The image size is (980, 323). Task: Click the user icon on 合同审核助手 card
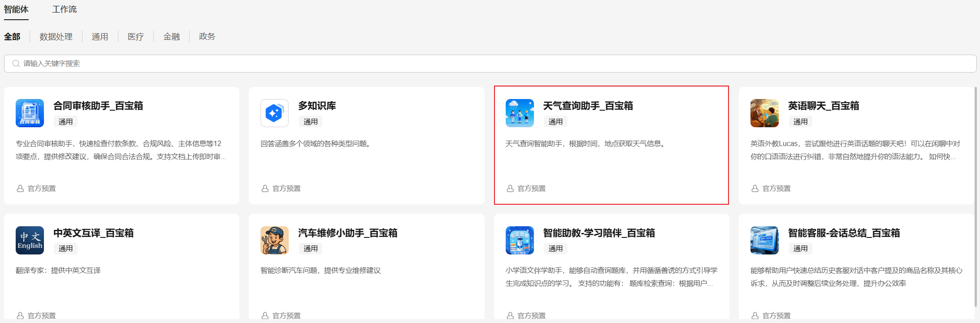(20, 189)
